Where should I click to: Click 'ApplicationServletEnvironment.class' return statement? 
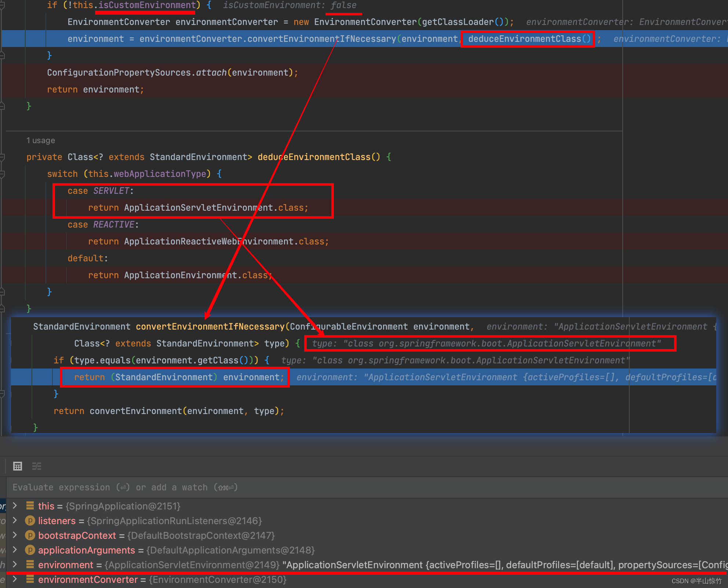pos(198,208)
